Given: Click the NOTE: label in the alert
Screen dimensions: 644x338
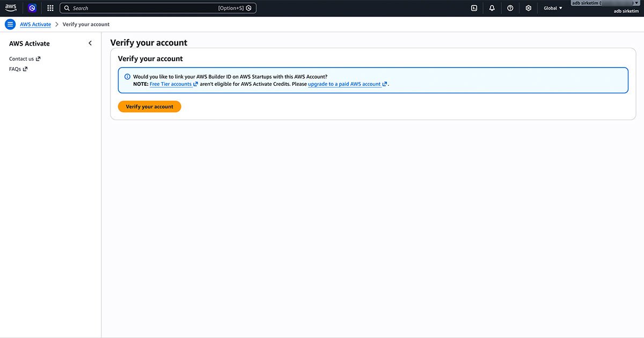Looking at the screenshot, I should tap(141, 84).
